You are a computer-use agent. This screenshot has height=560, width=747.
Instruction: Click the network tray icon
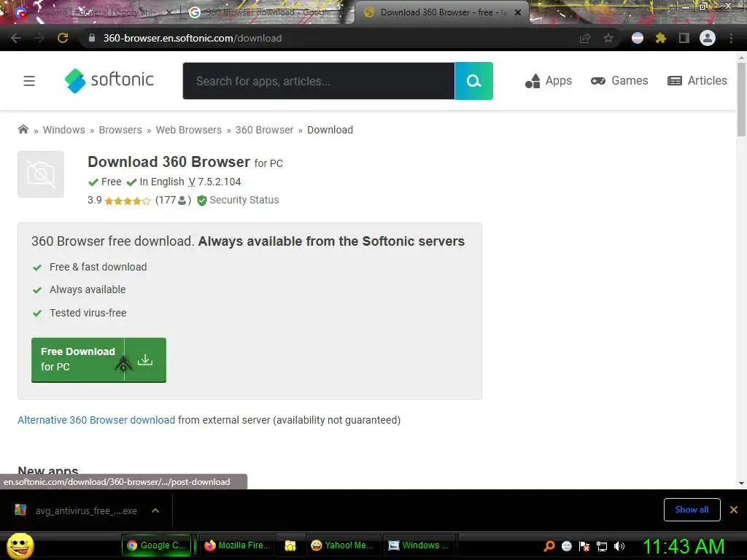602,546
